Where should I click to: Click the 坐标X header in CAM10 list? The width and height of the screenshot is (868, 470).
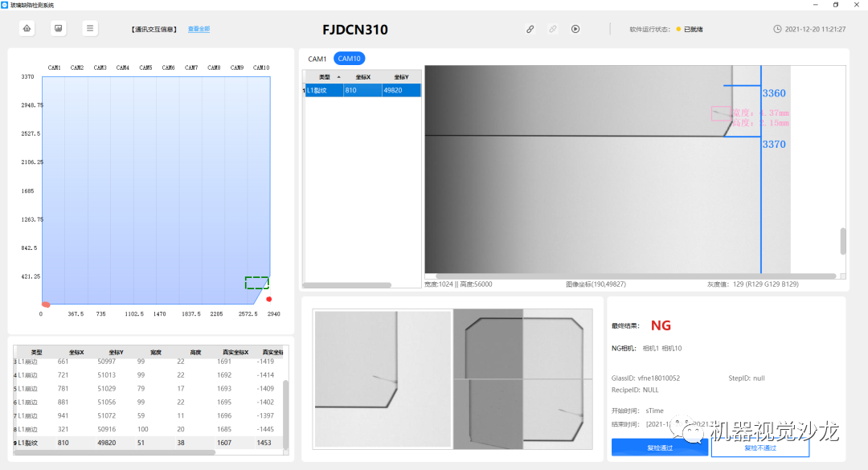coord(362,77)
